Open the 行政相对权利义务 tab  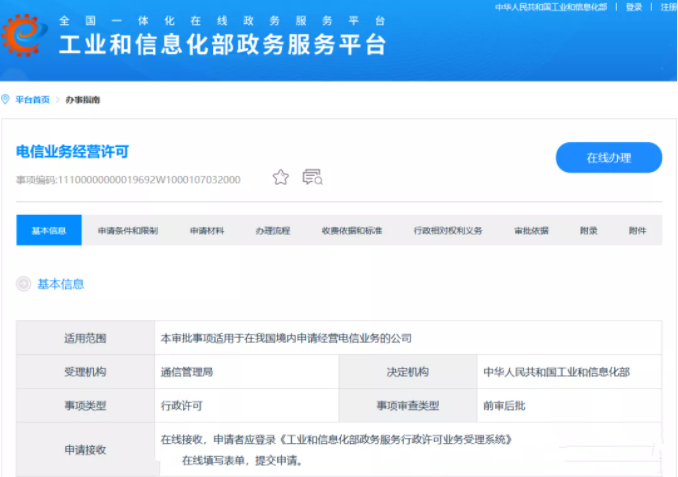(x=448, y=230)
